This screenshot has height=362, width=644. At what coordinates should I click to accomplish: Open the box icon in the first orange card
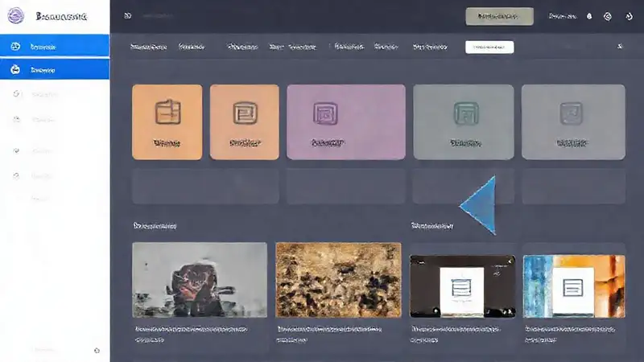point(167,112)
